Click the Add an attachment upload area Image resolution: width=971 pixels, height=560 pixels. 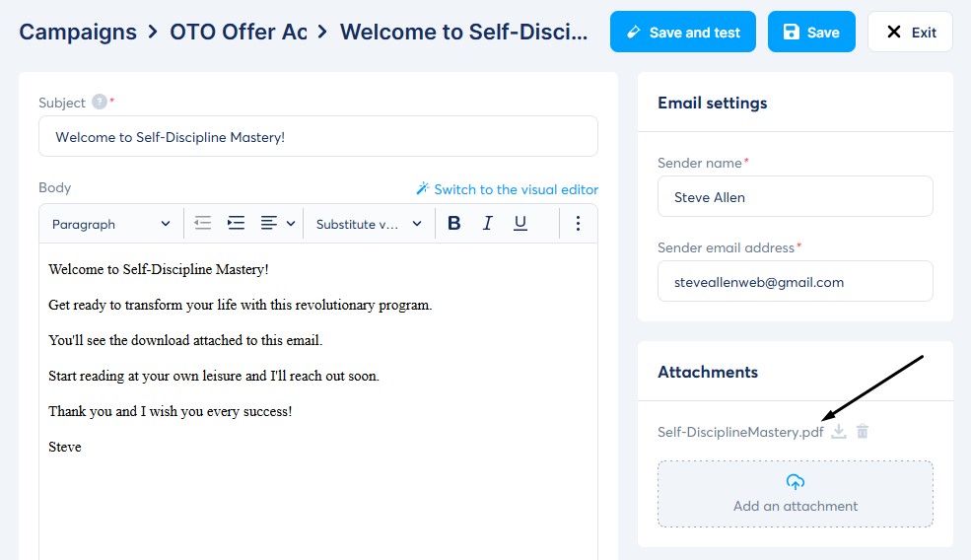point(795,494)
